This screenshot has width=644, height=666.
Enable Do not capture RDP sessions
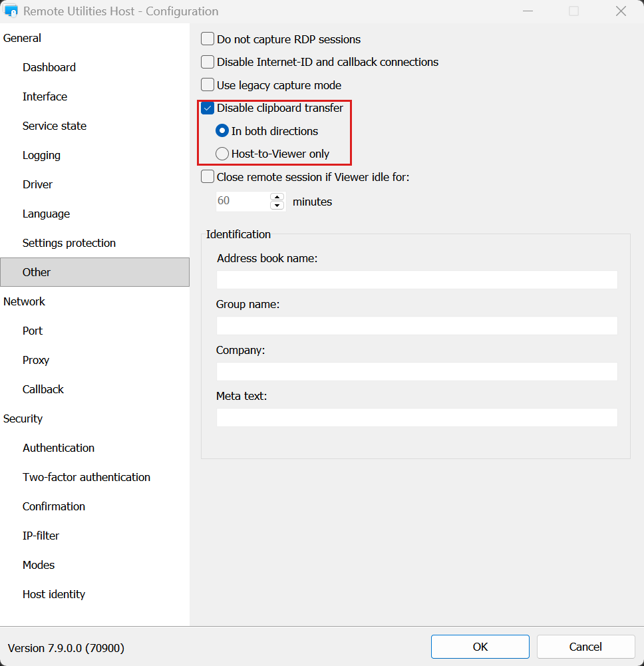click(x=208, y=39)
